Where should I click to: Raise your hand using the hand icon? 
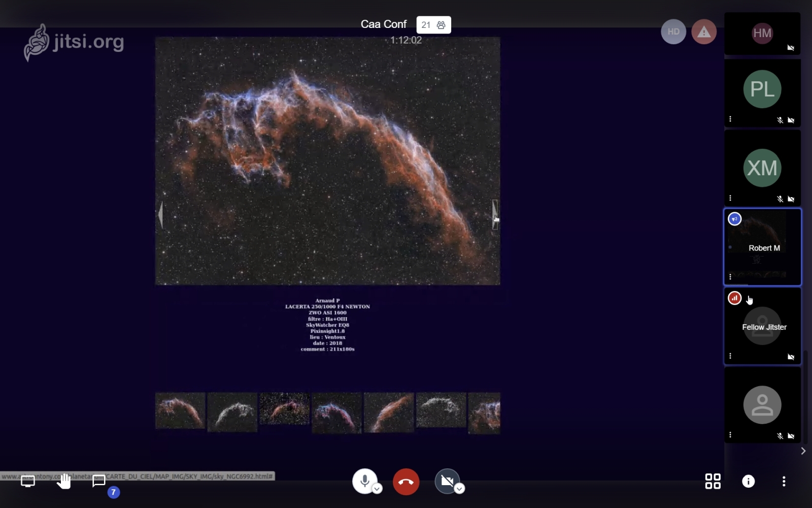click(x=63, y=481)
